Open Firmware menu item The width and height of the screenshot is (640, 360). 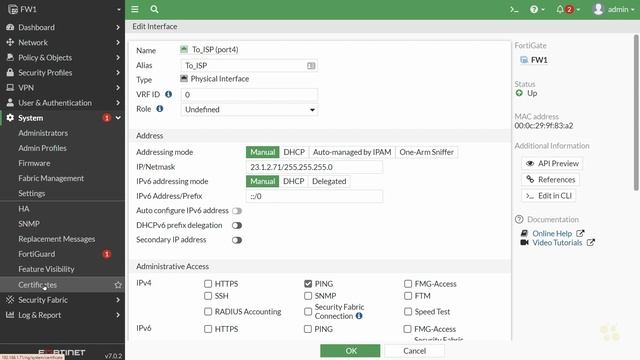point(34,163)
